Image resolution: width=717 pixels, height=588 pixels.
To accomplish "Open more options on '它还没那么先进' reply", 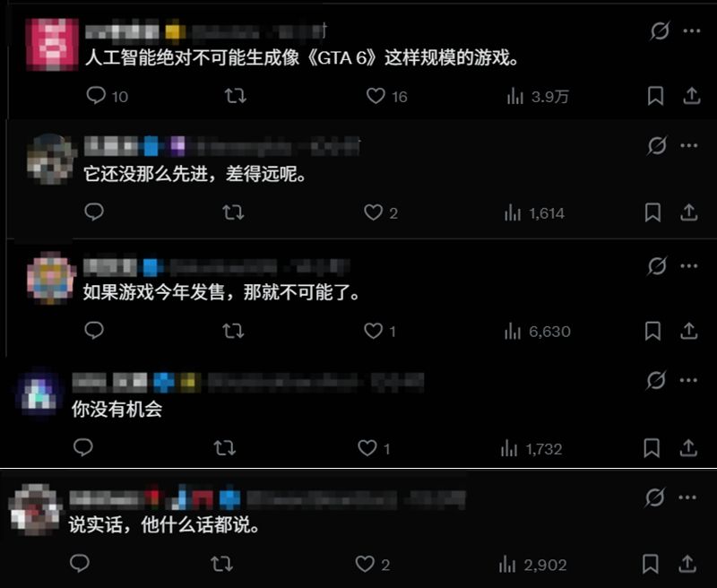I will point(688,146).
